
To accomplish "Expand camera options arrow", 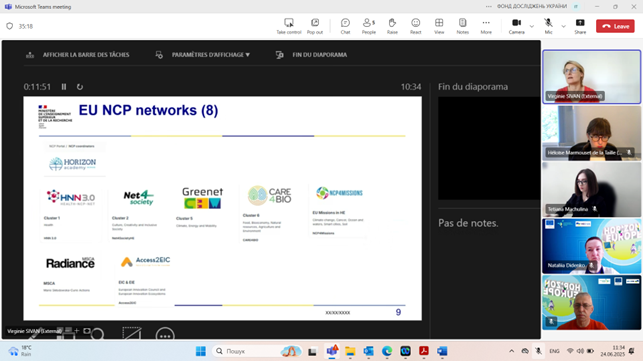I will click(532, 26).
